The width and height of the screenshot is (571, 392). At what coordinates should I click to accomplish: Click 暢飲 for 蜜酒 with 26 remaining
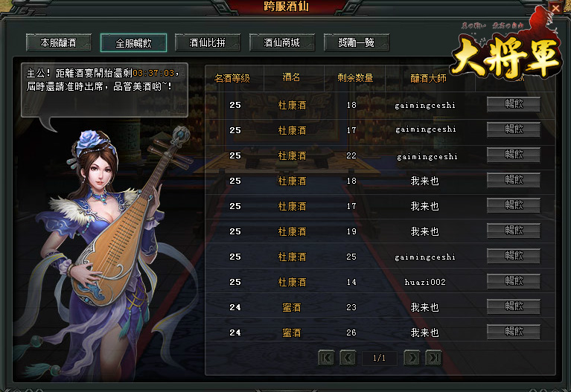(514, 332)
